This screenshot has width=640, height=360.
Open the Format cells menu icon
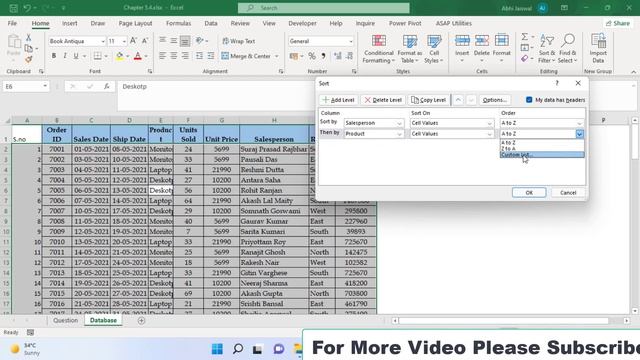point(502,41)
